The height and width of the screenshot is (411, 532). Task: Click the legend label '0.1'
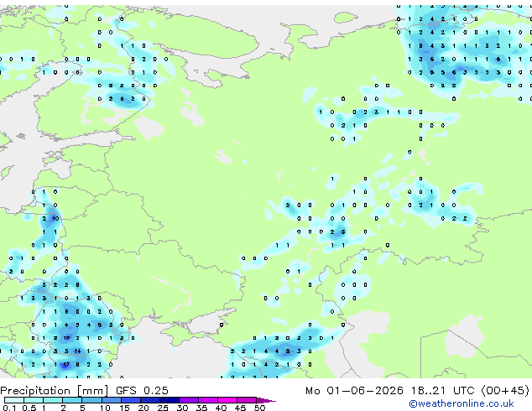(x=9, y=408)
